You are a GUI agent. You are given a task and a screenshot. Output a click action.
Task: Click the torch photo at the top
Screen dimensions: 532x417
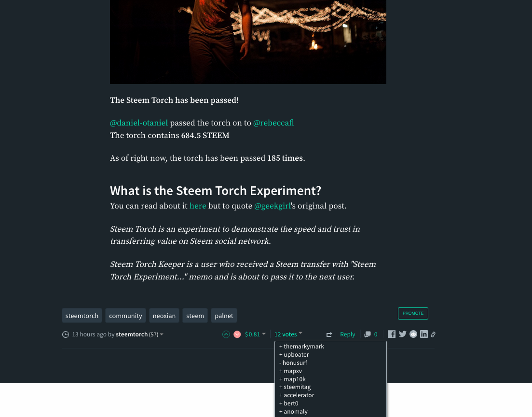coord(248,42)
